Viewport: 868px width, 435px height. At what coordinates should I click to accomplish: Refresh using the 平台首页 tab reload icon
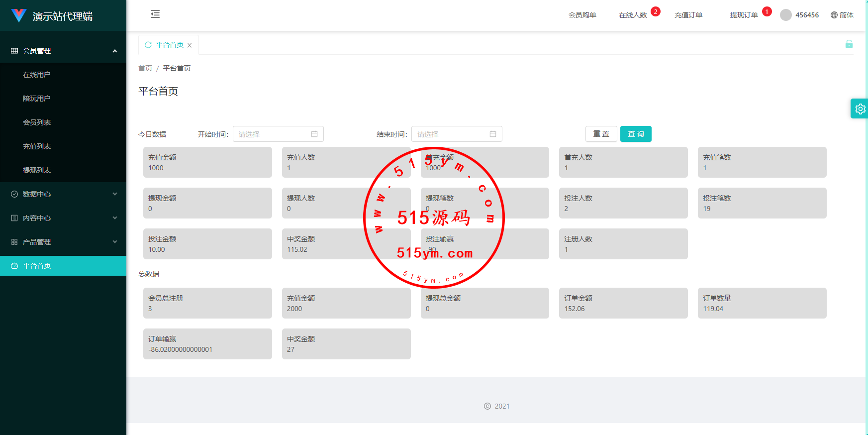(148, 45)
